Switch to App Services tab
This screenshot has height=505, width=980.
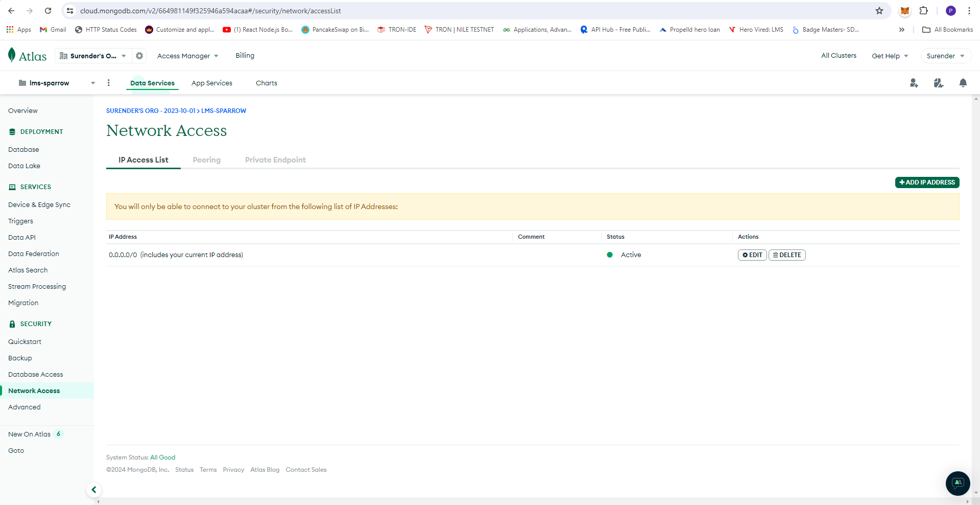[212, 83]
